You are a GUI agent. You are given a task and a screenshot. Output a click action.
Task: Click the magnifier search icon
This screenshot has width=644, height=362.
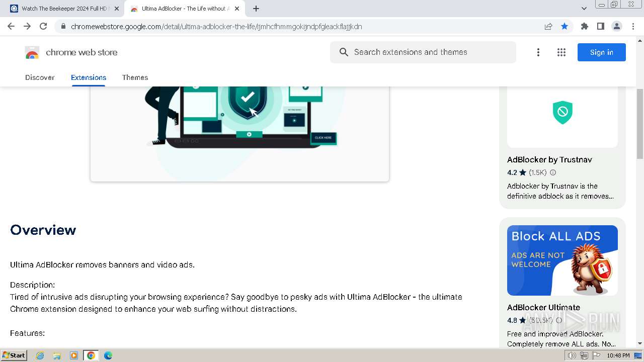click(x=344, y=52)
